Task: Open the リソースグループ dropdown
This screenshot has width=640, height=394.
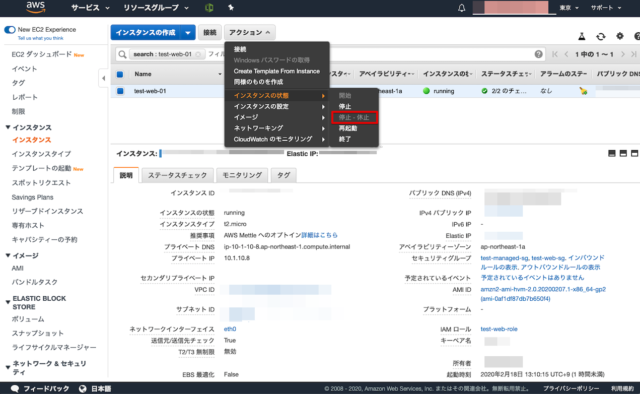Action: click(156, 7)
